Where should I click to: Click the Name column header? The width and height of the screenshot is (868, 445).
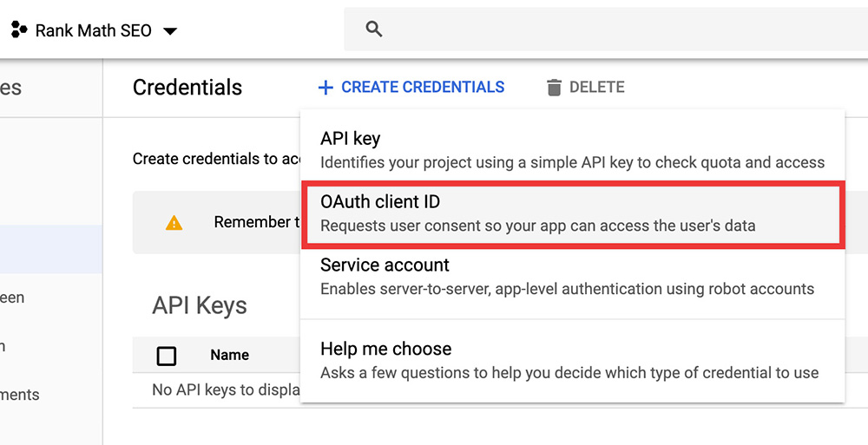[229, 355]
